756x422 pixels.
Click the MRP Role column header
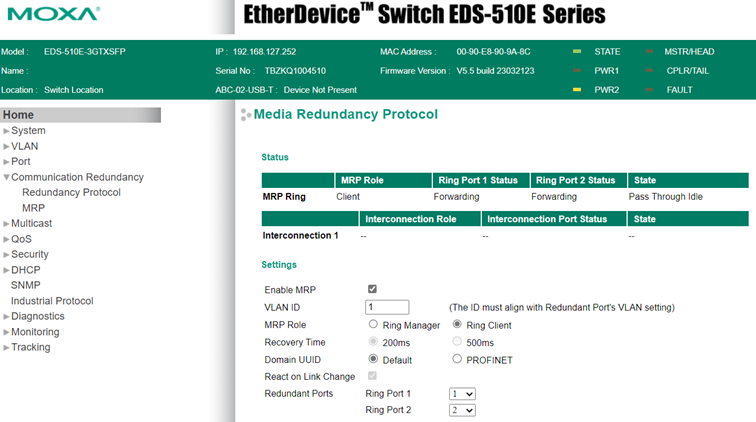[x=383, y=180]
